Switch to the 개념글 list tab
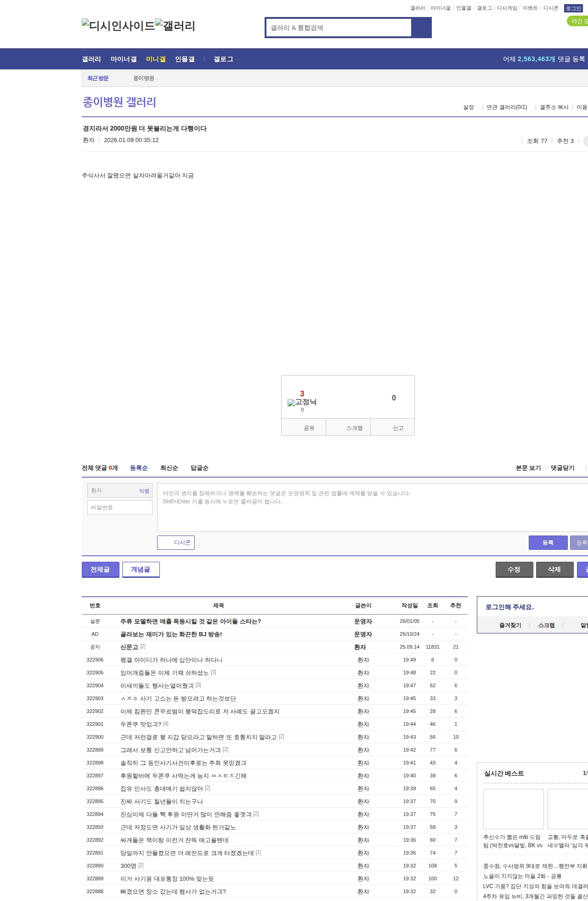The image size is (588, 901). coord(141,570)
